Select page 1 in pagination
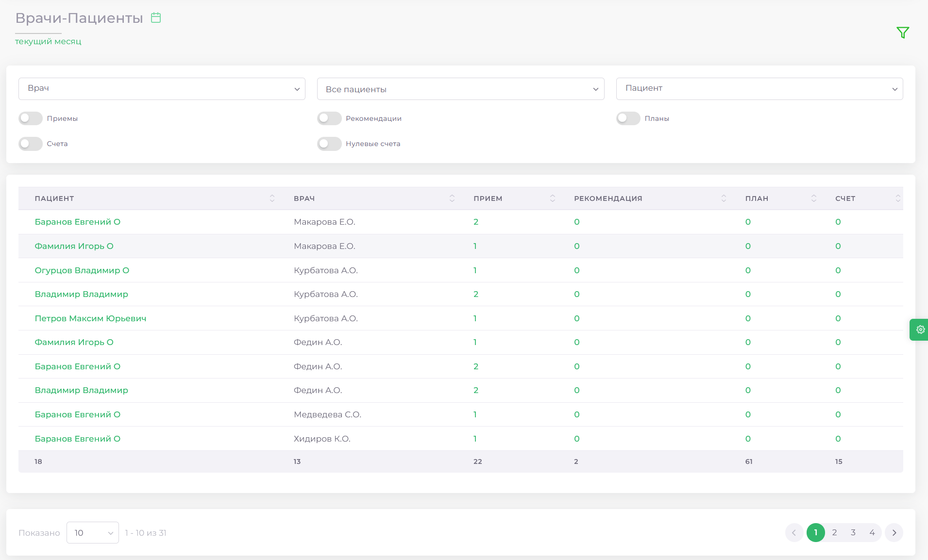This screenshot has width=928, height=560. point(816,533)
